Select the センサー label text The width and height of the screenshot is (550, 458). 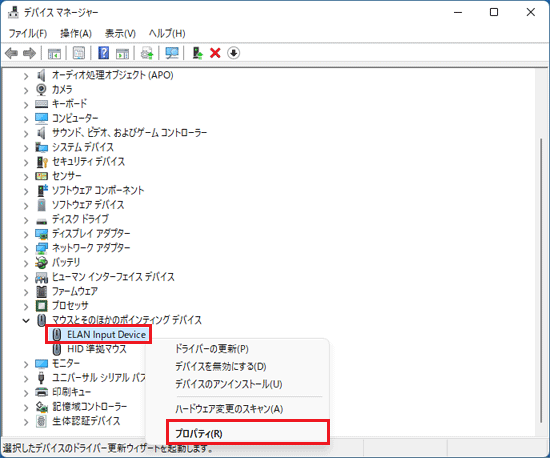click(x=67, y=176)
